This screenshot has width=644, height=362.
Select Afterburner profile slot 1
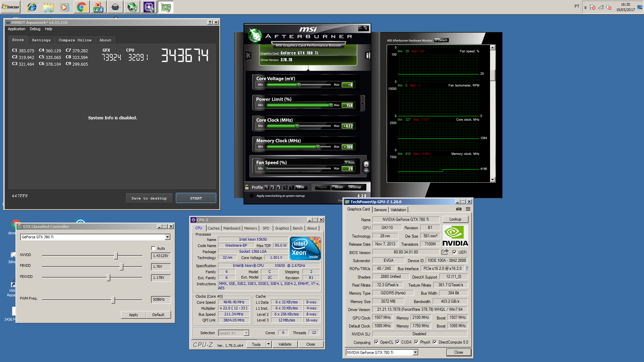pos(267,187)
